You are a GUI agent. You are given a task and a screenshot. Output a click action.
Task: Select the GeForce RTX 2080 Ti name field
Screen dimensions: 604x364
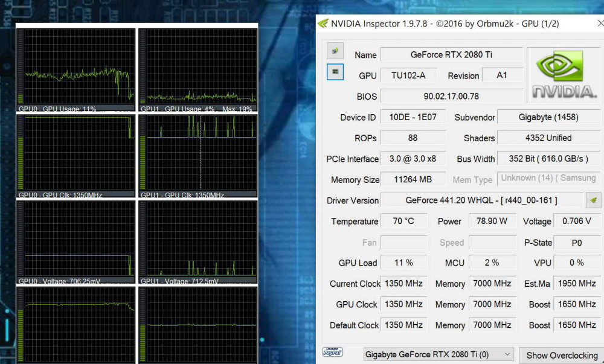[x=451, y=54]
